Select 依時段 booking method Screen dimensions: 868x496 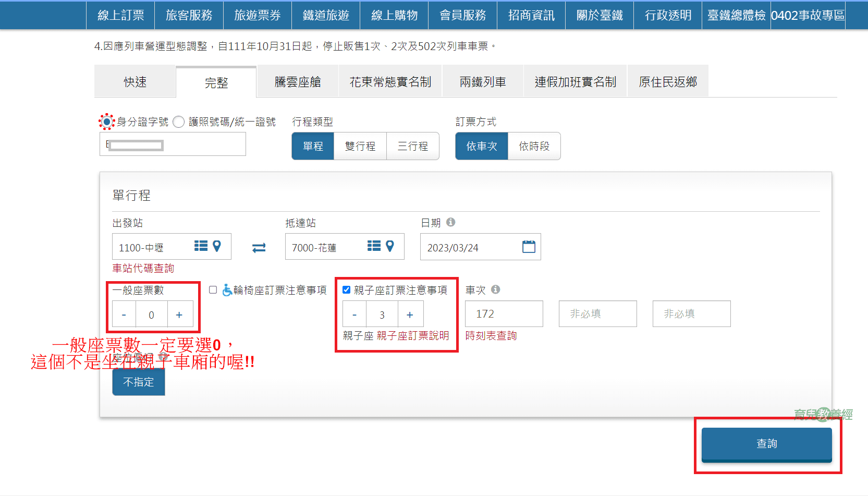534,146
